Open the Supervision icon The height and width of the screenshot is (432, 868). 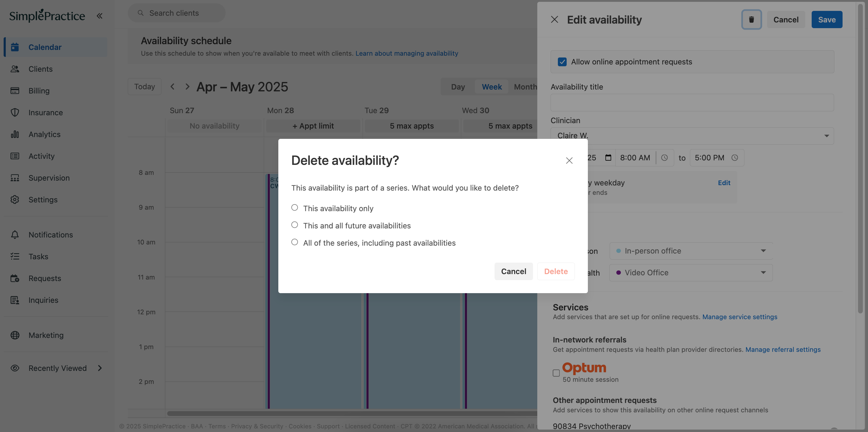pos(15,178)
